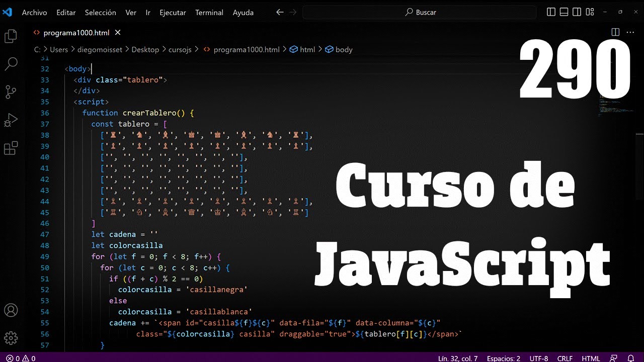Image resolution: width=644 pixels, height=362 pixels.
Task: Expand the Users breadcrumb
Action: point(59,49)
